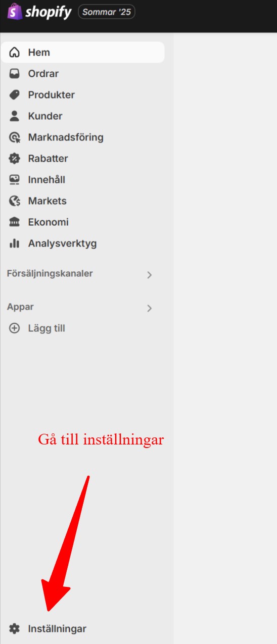277x644 pixels.
Task: Open the Markets menu entry
Action: [83, 201]
